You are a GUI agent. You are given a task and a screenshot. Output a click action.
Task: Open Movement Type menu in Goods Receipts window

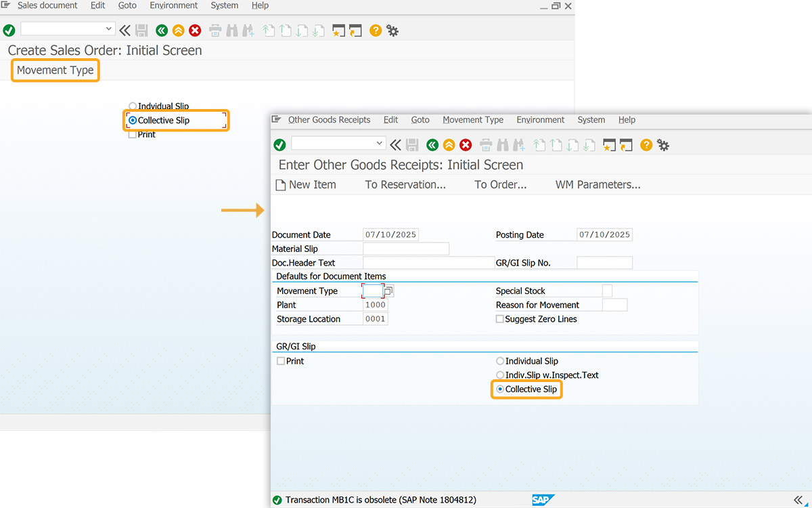pos(473,120)
